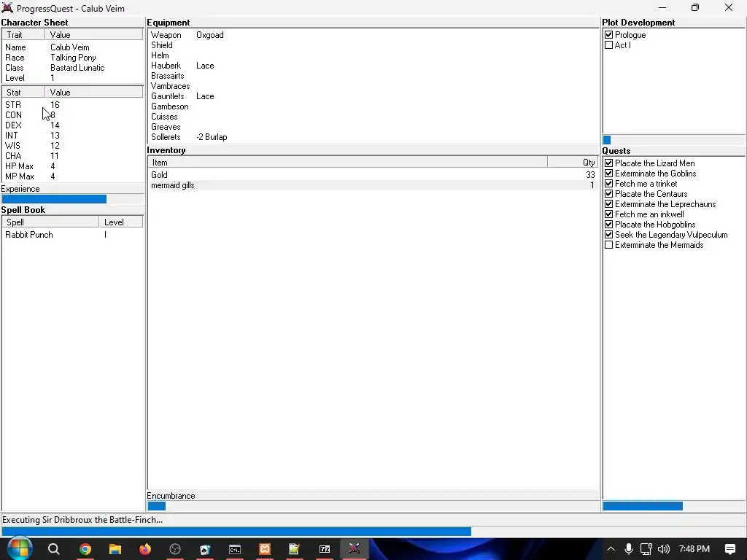This screenshot has height=560, width=747.
Task: Toggle Exterminate the Goblins checkbox
Action: click(608, 174)
